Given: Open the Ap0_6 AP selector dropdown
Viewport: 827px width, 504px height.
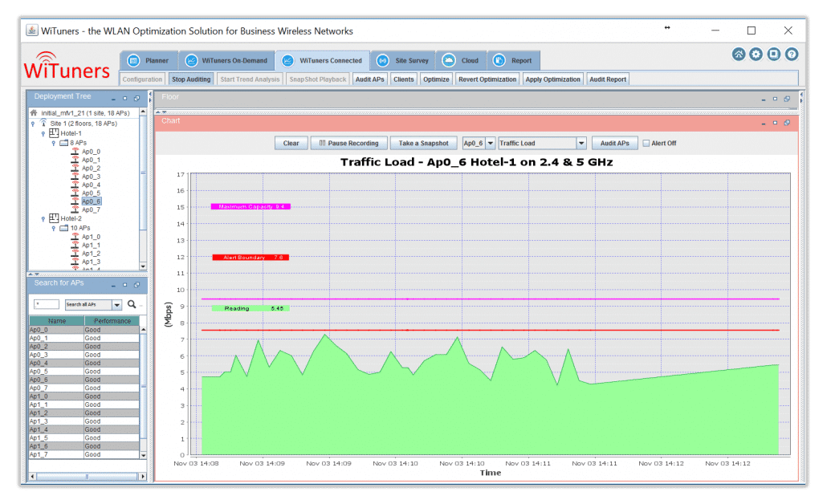Looking at the screenshot, I should click(x=491, y=143).
